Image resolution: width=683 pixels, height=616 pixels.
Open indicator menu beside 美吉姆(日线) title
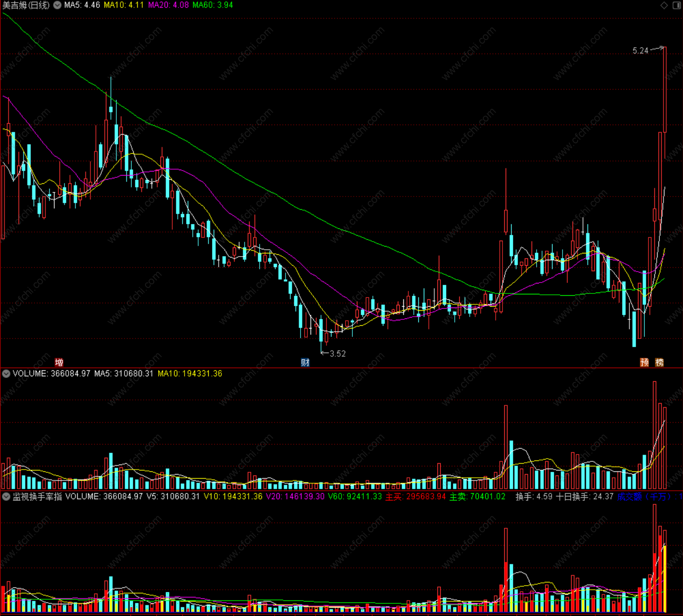click(x=58, y=5)
